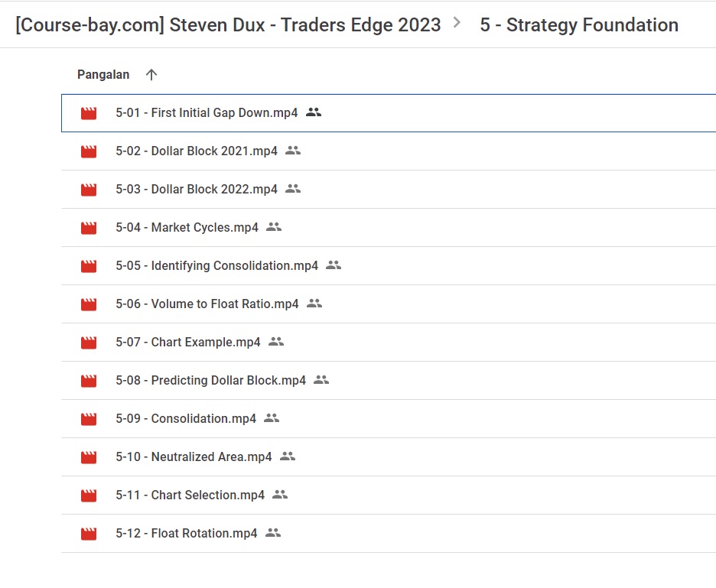Select file 5-06 - Volume to Float Ratio.mp4
716x588 pixels.
[x=389, y=304]
